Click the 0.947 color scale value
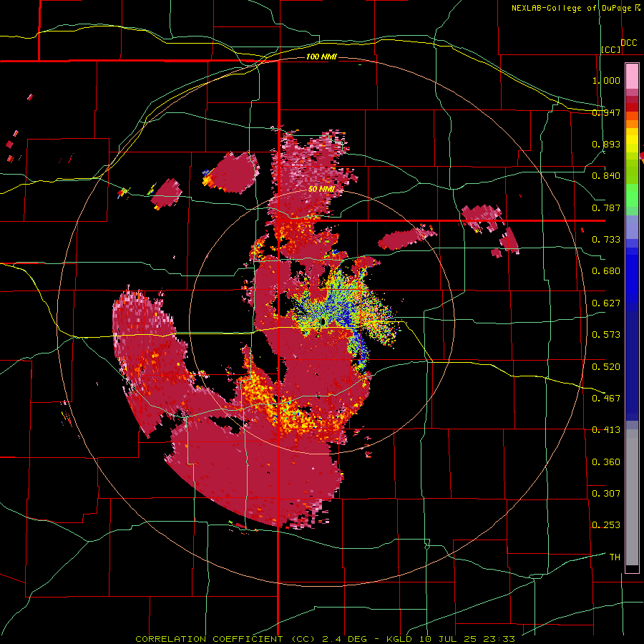 coord(606,112)
